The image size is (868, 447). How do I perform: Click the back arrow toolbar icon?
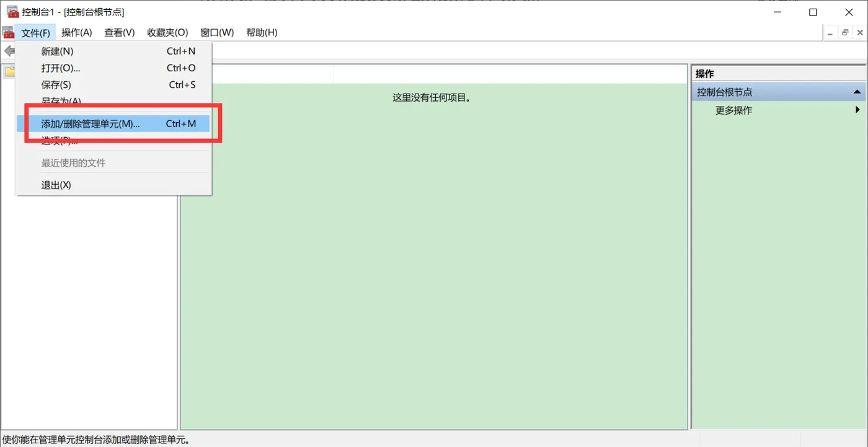click(x=9, y=51)
